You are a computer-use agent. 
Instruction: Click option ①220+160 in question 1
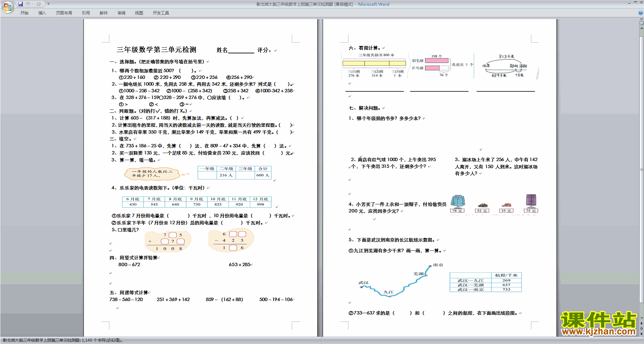tap(132, 78)
